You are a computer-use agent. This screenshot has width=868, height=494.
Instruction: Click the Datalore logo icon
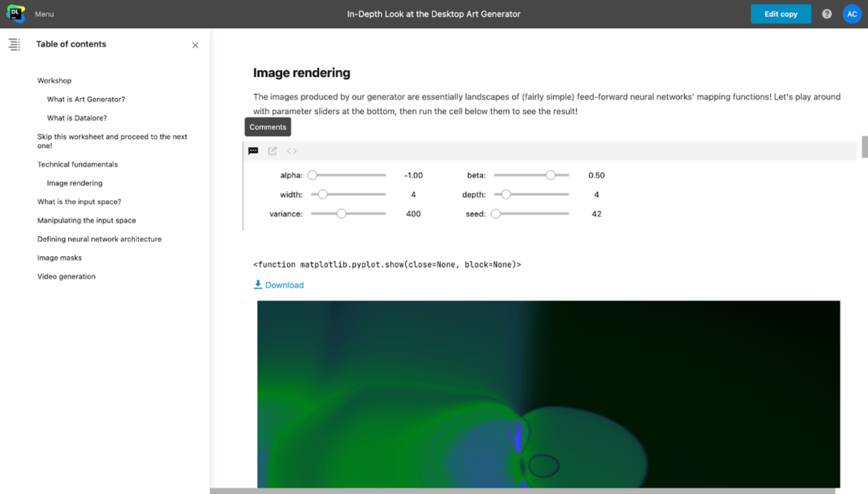[15, 14]
